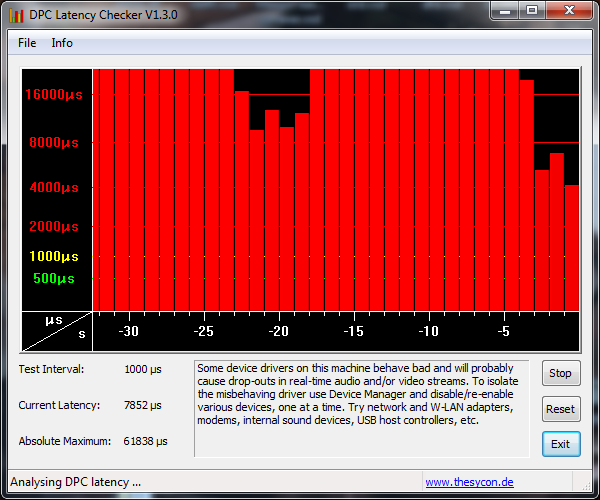Open the Info menu

point(62,43)
